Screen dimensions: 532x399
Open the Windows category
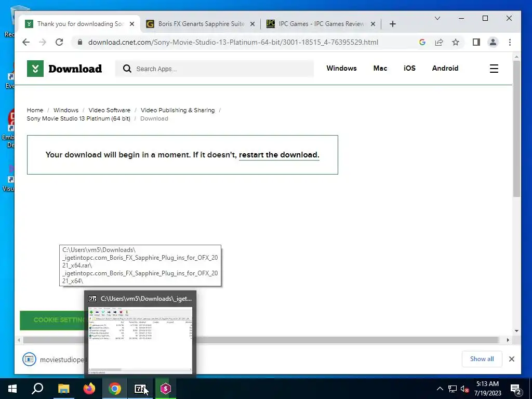341,68
